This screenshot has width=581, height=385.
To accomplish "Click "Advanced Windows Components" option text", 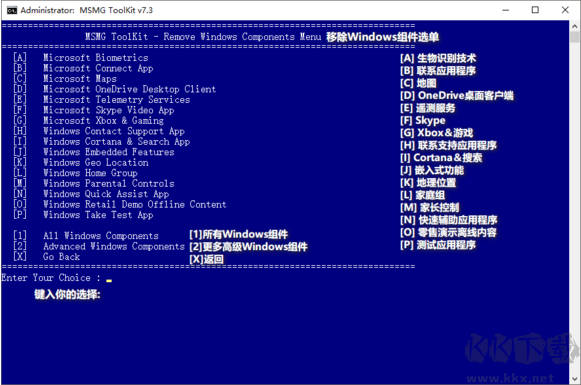I will 114,246.
